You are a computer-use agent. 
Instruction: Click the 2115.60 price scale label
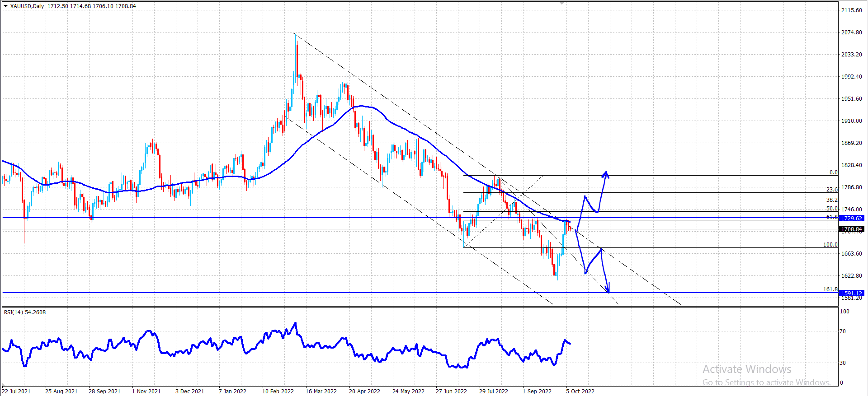click(852, 10)
